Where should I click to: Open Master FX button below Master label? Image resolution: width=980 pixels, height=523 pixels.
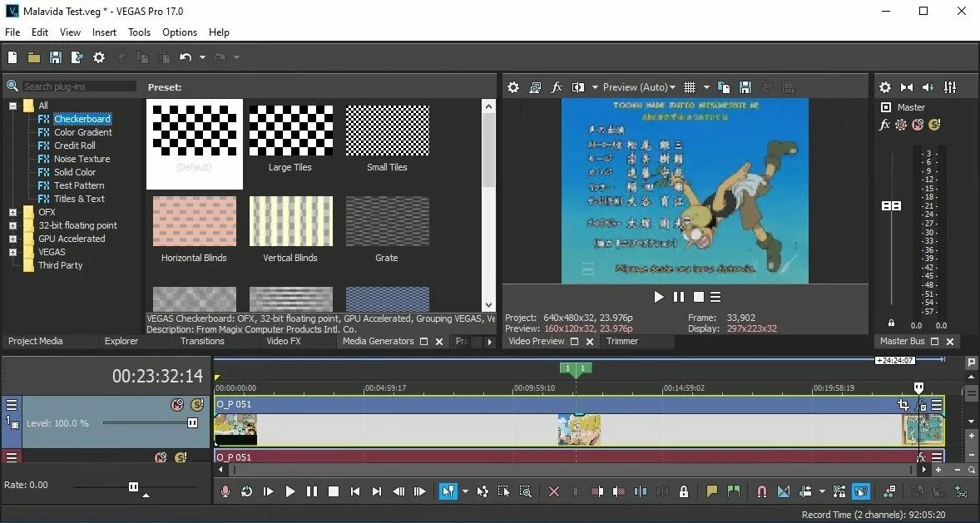pos(884,125)
